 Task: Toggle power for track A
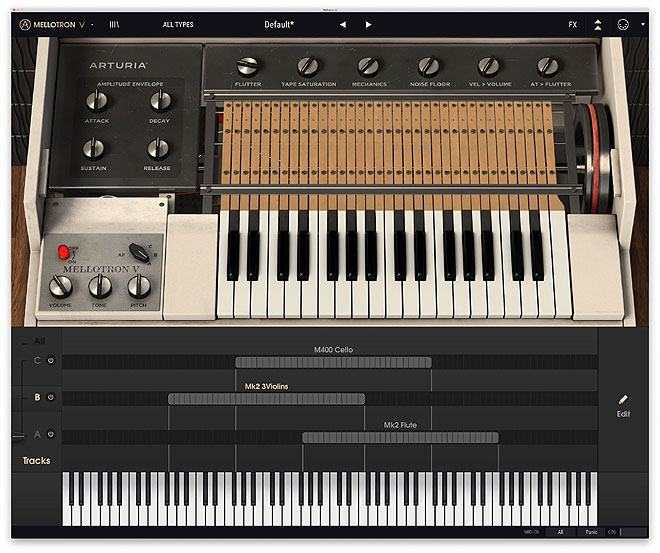click(x=50, y=434)
